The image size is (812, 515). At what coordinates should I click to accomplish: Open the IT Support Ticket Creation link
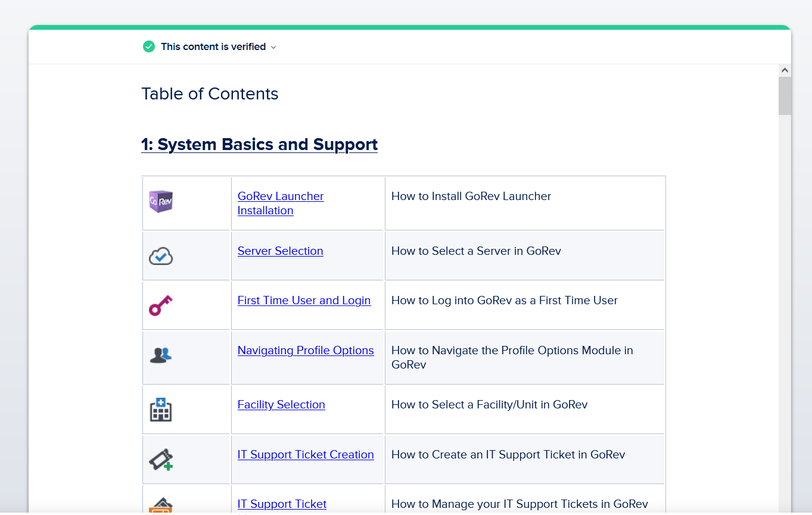[x=306, y=454]
